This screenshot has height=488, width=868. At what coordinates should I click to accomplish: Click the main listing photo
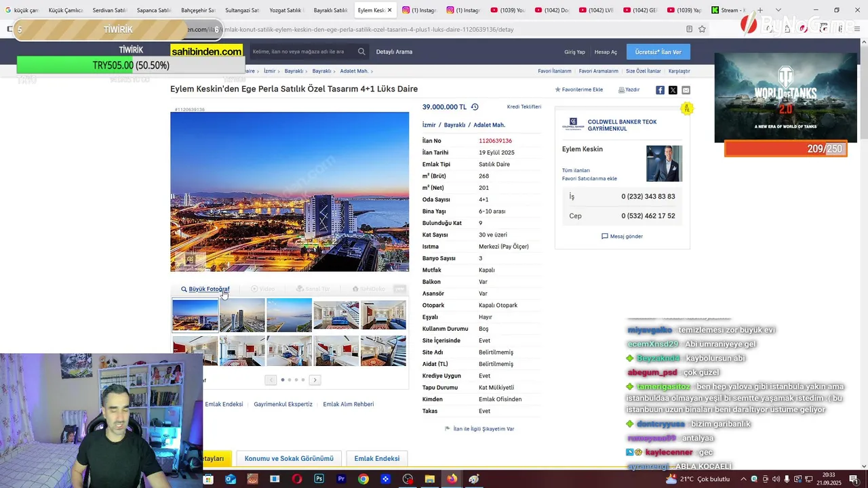coord(290,192)
